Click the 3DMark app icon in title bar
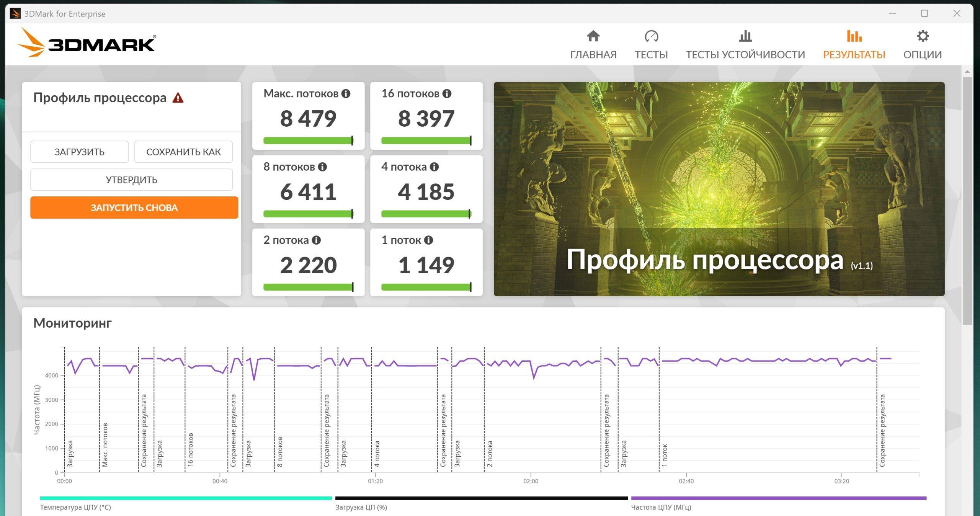The width and height of the screenshot is (980, 516). pyautogui.click(x=15, y=14)
